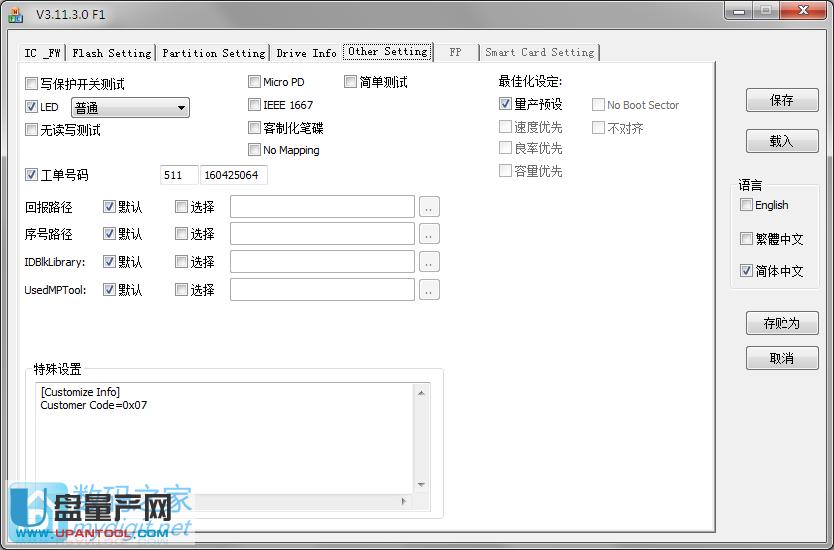Browse for the 序号路径 folder
This screenshot has height=550, width=834.
click(429, 234)
